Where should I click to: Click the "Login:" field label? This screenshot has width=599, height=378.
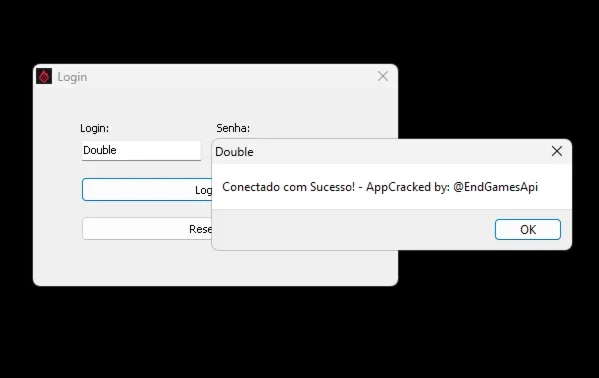[x=94, y=128]
